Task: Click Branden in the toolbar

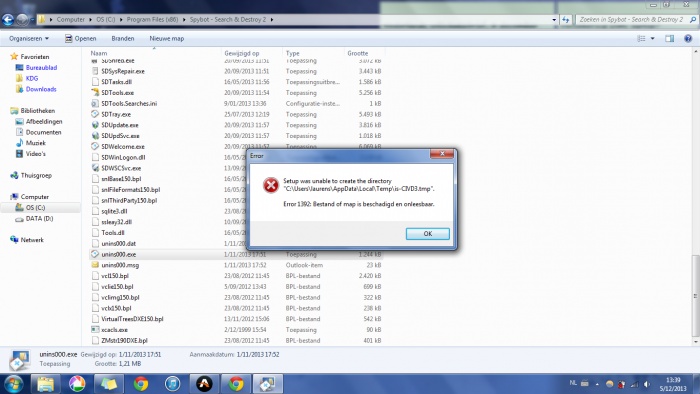Action: click(123, 39)
